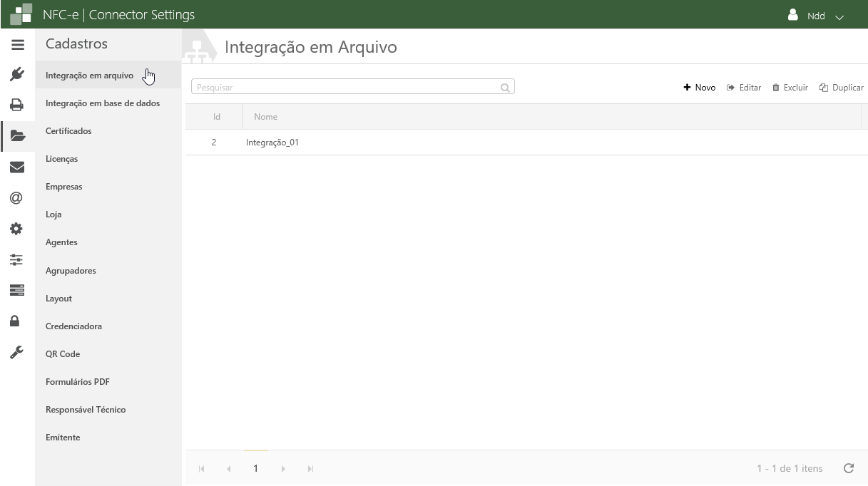
Task: Click the search magnifier icon
Action: 505,88
